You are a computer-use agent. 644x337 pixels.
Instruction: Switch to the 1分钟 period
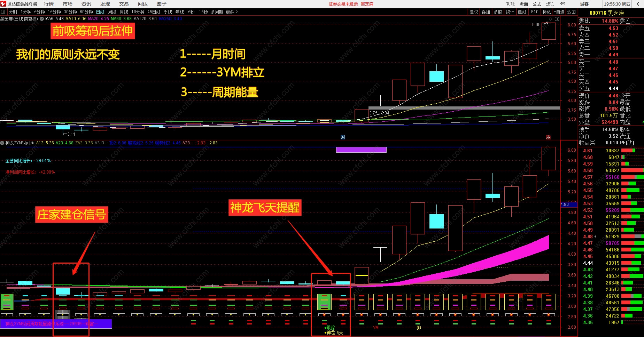click(26, 12)
